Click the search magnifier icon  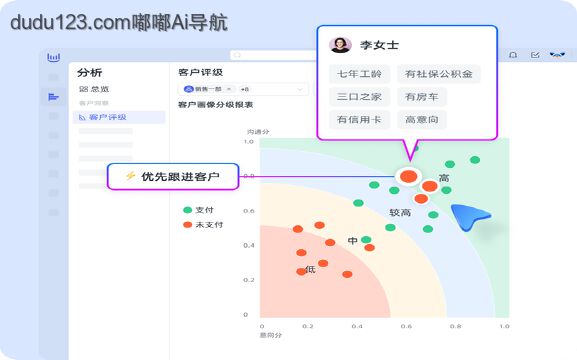click(x=237, y=55)
